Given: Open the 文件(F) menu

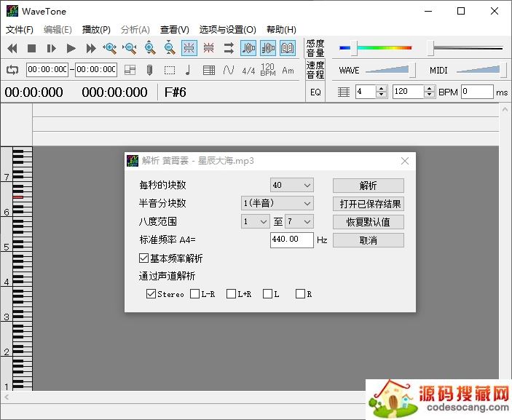Looking at the screenshot, I should pos(20,30).
